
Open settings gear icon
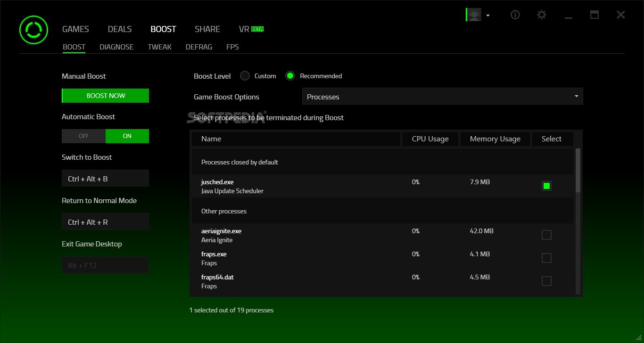coord(542,15)
